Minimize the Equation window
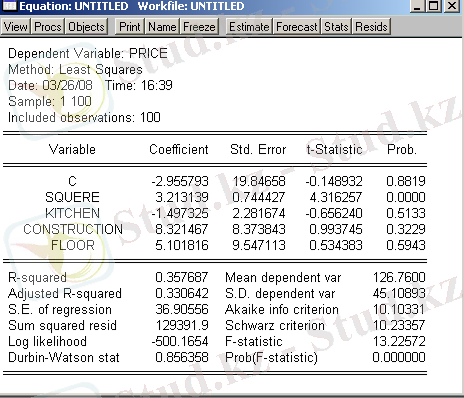The image size is (464, 398). click(418, 6)
